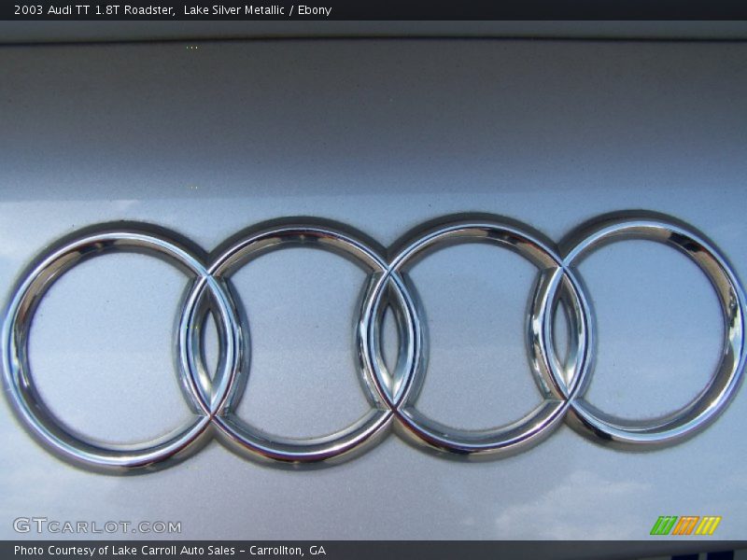Viewport: 747px width, 560px height.
Task: Click the "Lake Carroll Auto Sales" dealer name
Action: point(173,551)
